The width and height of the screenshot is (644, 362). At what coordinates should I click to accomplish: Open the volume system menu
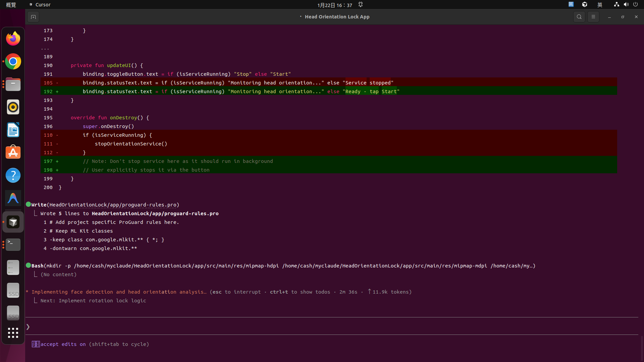[x=626, y=5]
